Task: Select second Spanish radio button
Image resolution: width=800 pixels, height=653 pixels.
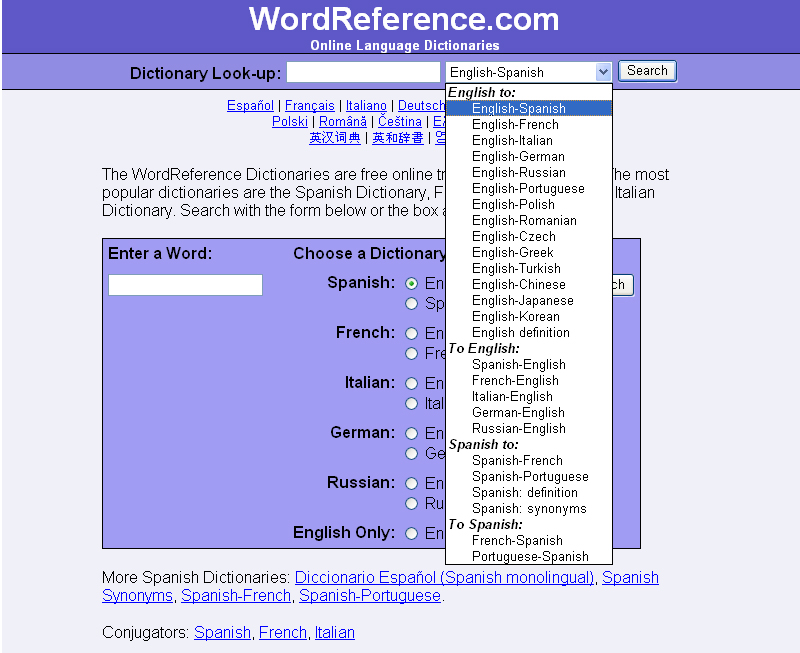Action: coord(411,304)
